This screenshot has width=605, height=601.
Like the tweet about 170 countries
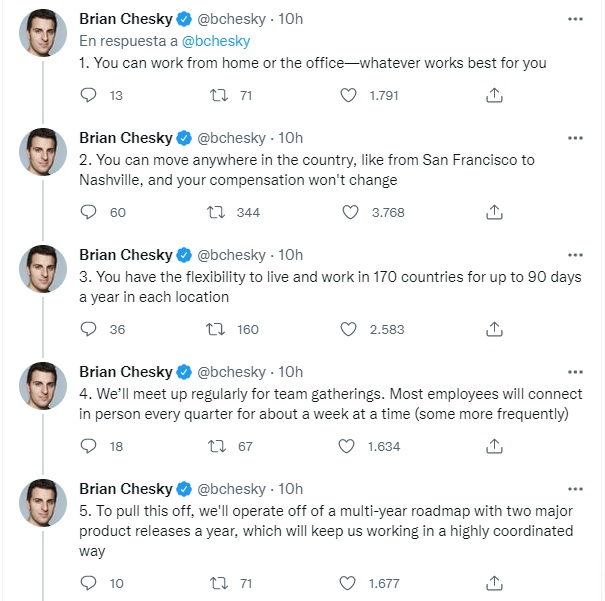pyautogui.click(x=349, y=329)
